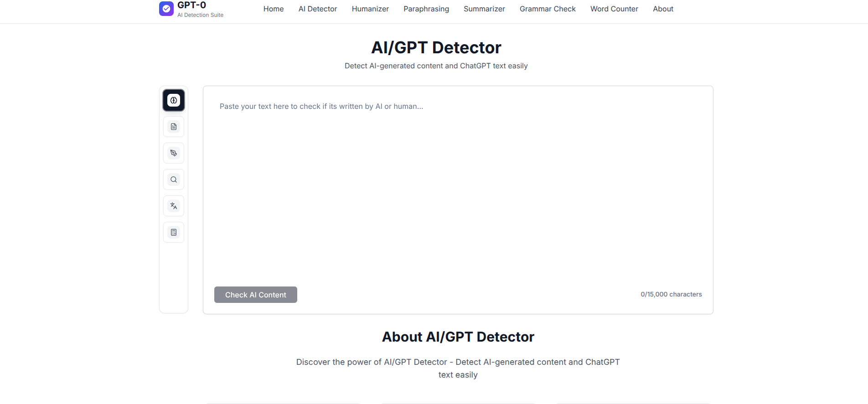Open the calculator word counter sidebar icon

pos(174,232)
